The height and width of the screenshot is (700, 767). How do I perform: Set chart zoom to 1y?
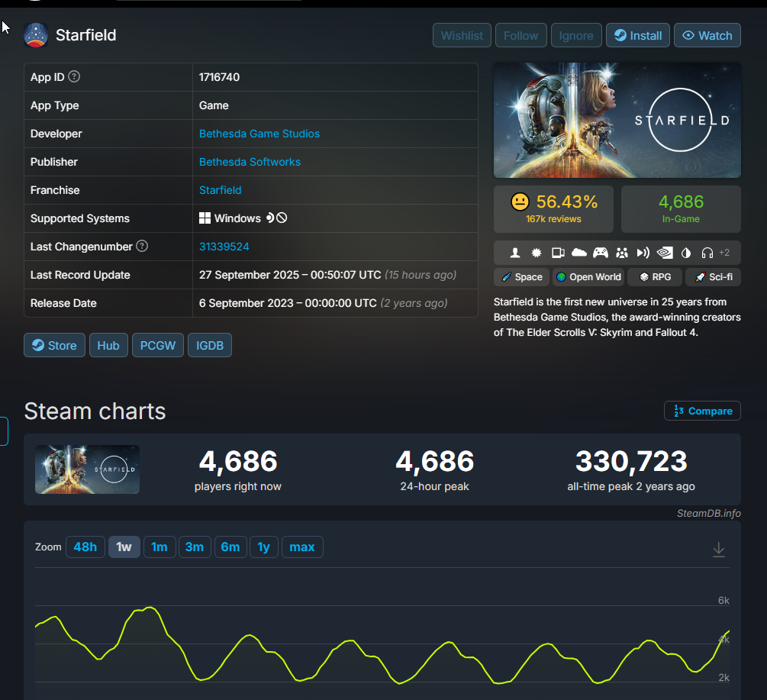pyautogui.click(x=263, y=547)
